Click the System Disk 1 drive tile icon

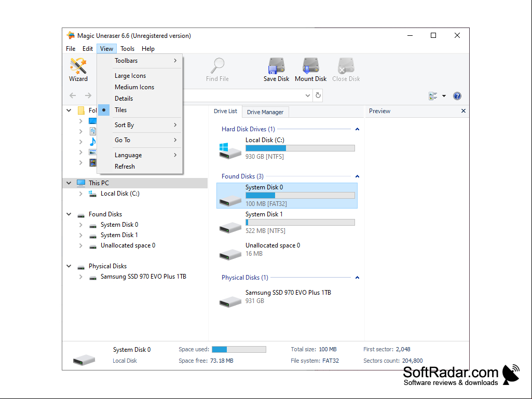coord(230,227)
